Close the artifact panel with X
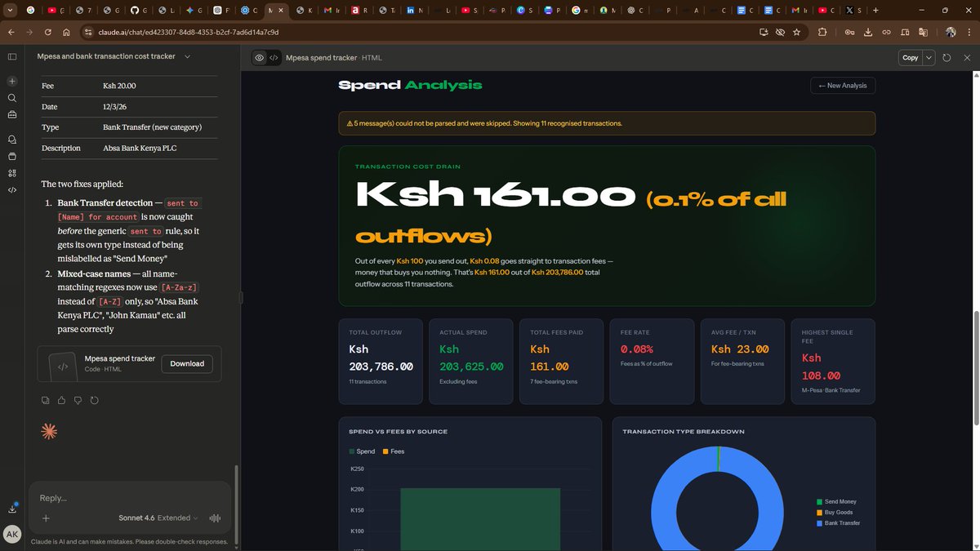The height and width of the screenshot is (551, 980). (x=967, y=58)
